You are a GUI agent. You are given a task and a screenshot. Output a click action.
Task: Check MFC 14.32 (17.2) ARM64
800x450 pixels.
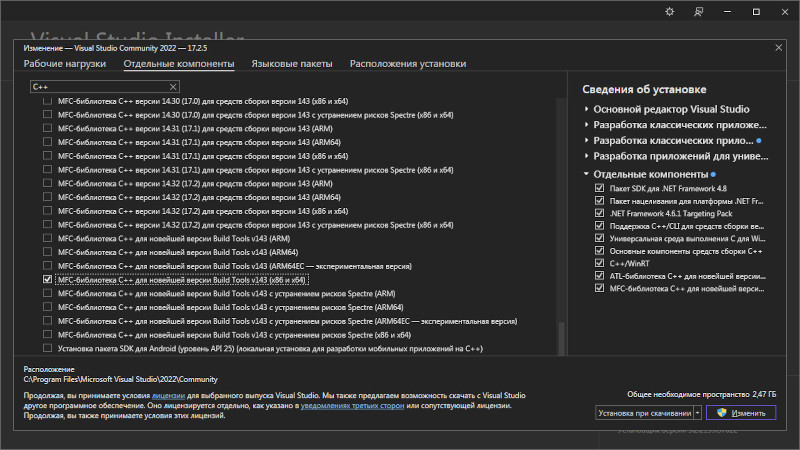[x=47, y=197]
